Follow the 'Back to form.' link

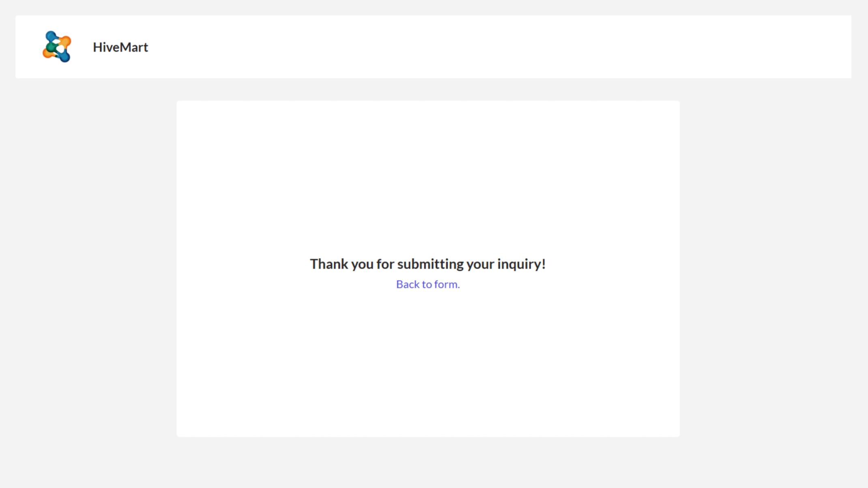pyautogui.click(x=428, y=284)
